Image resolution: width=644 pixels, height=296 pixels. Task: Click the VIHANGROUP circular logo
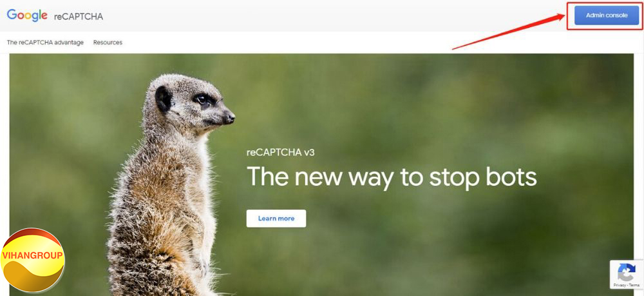32,260
